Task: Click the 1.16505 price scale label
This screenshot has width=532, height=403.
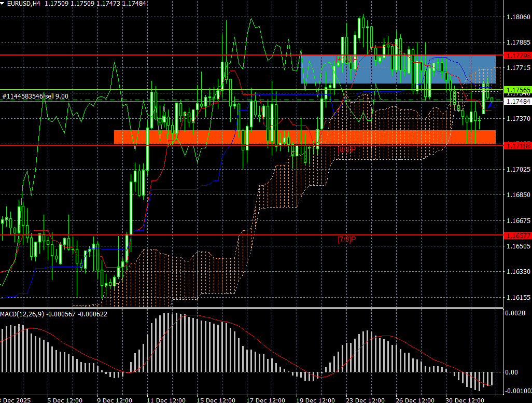Action: pos(518,246)
